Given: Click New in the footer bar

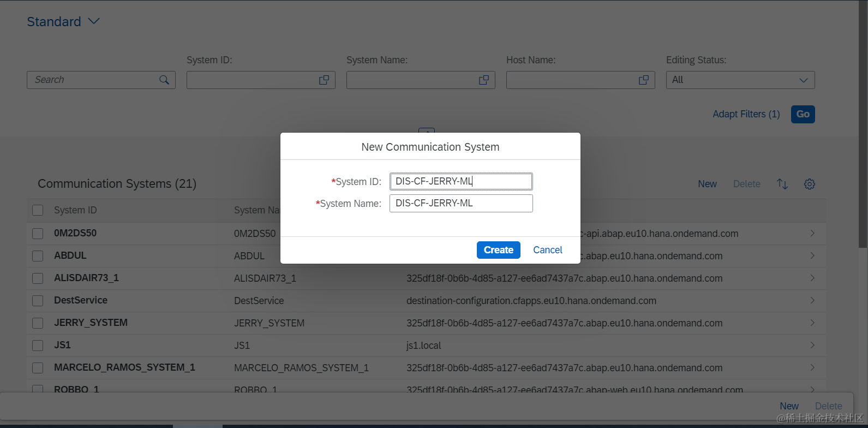Looking at the screenshot, I should tap(789, 406).
